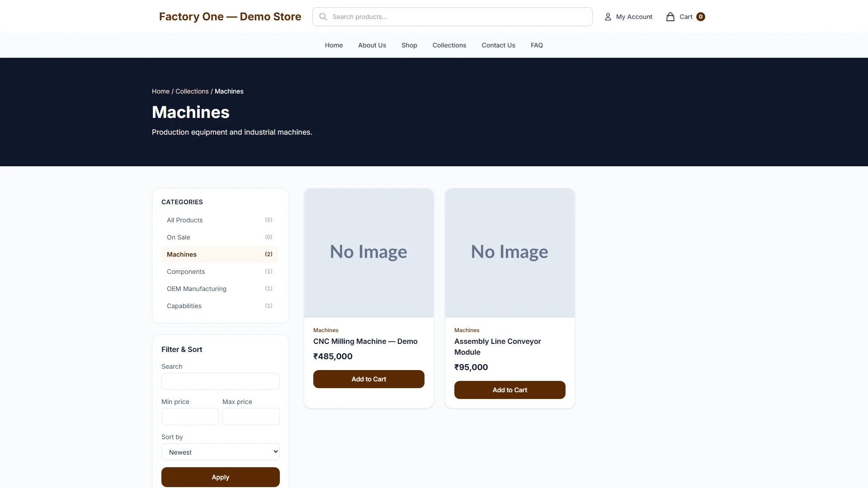Select Components category
The height and width of the screenshot is (488, 868).
[x=220, y=272]
